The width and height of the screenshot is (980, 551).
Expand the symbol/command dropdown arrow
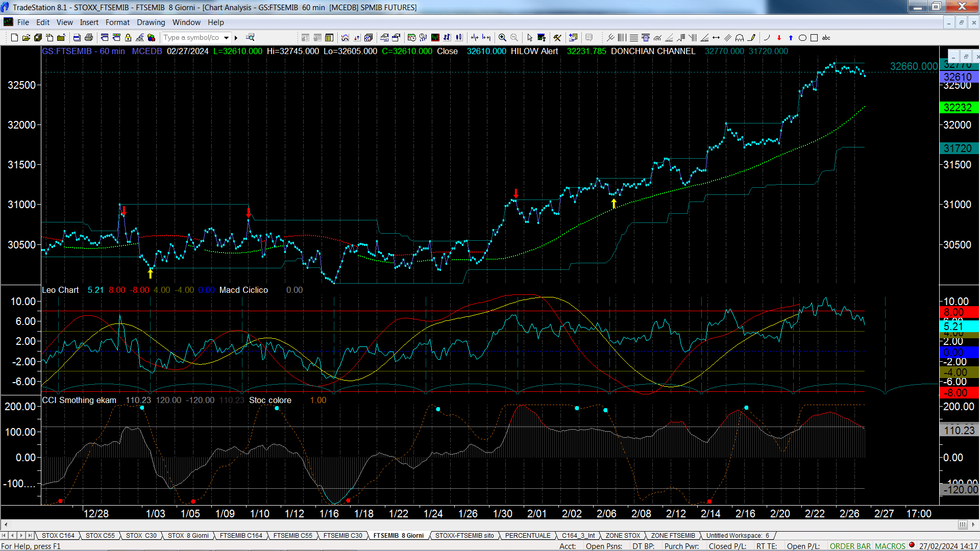click(226, 38)
